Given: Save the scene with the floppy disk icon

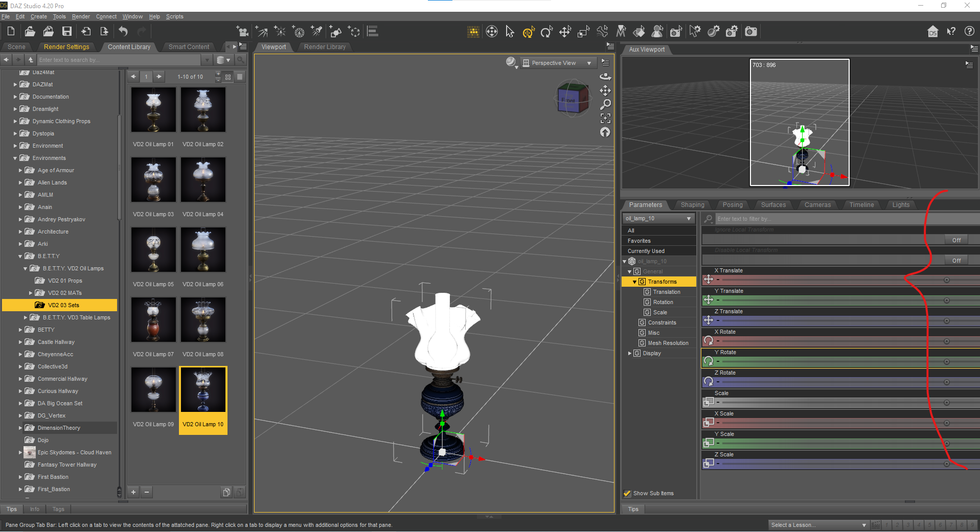Looking at the screenshot, I should pos(67,32).
